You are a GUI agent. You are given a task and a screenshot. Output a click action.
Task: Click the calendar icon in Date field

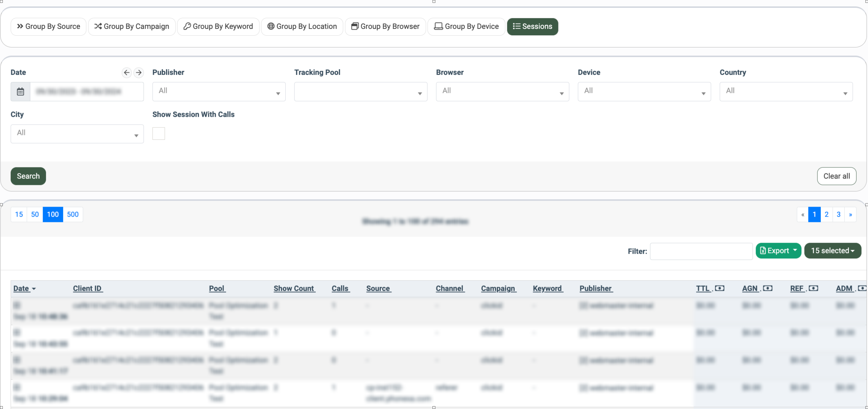pyautogui.click(x=20, y=92)
